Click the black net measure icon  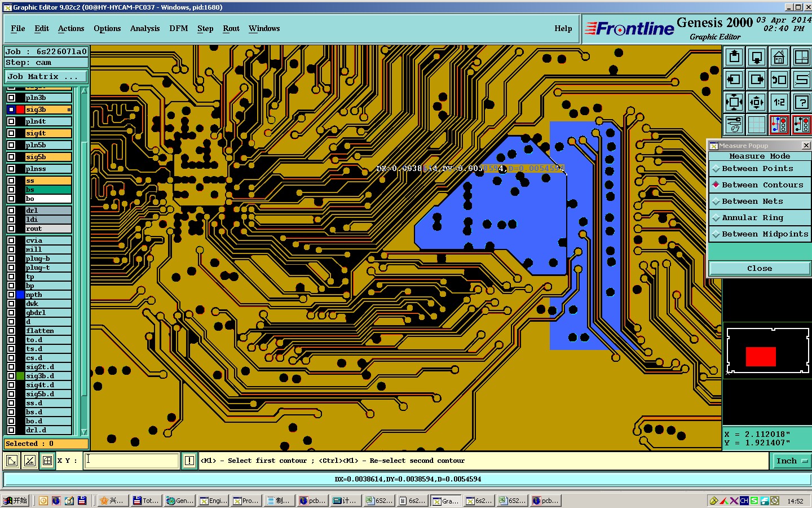801,125
